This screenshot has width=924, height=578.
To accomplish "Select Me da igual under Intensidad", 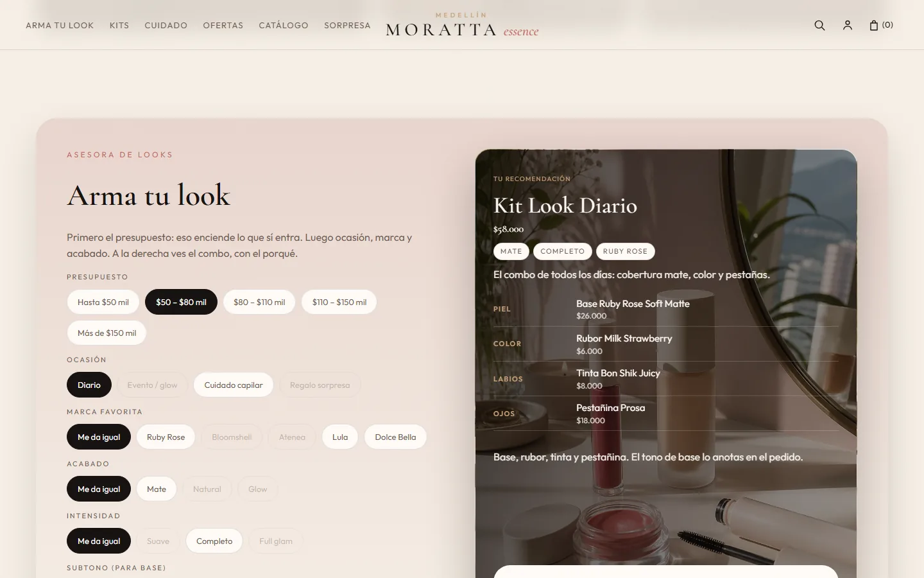I will coord(99,541).
